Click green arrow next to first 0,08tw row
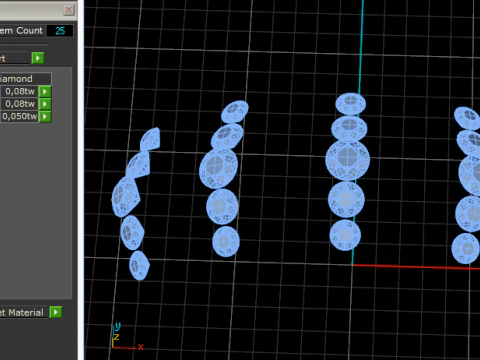 coord(45,91)
